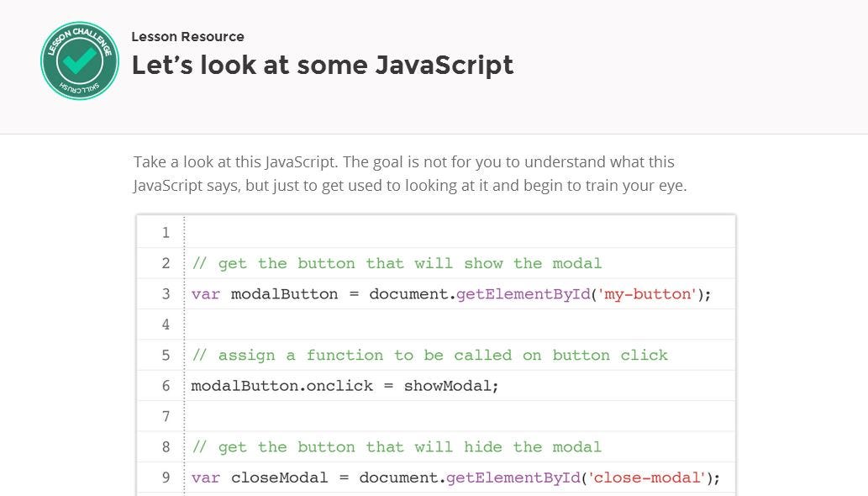Click line number 7 in the gutter
Screen dimensions: 868x496
165,416
